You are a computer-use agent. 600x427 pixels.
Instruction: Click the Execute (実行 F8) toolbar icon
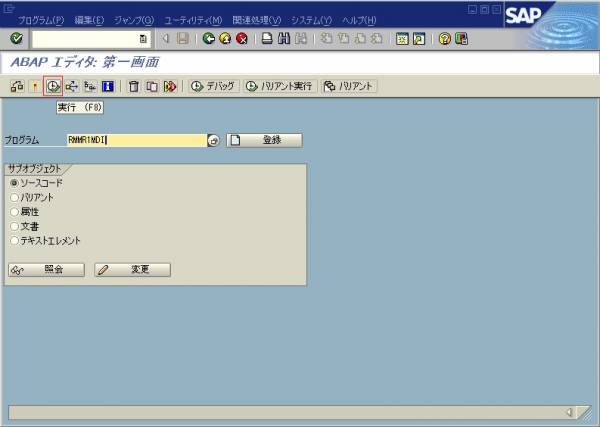pos(53,87)
